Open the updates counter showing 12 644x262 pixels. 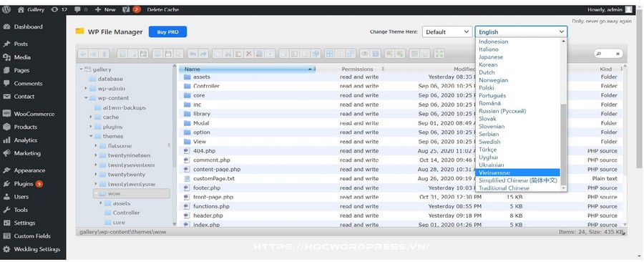pos(59,9)
